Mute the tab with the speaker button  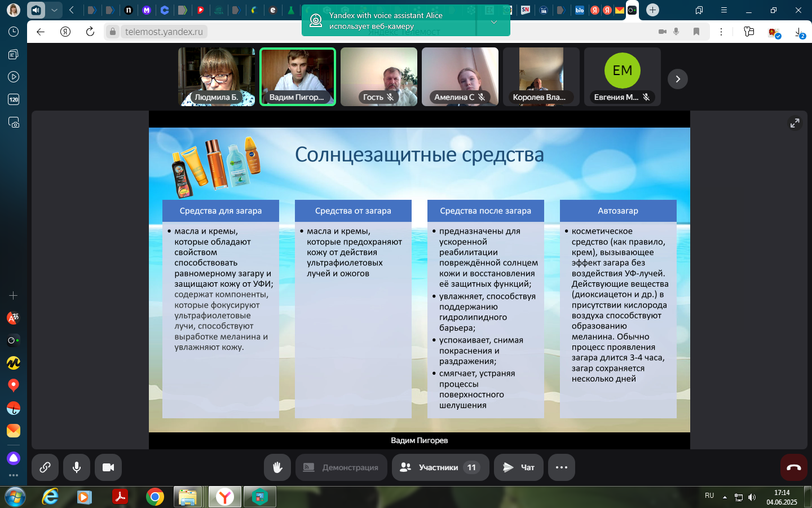(36, 10)
